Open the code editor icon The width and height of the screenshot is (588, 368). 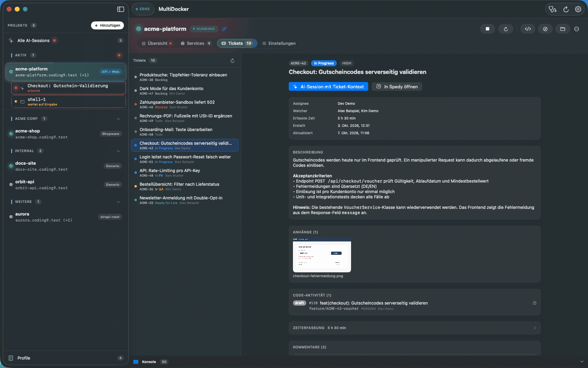pos(528,29)
